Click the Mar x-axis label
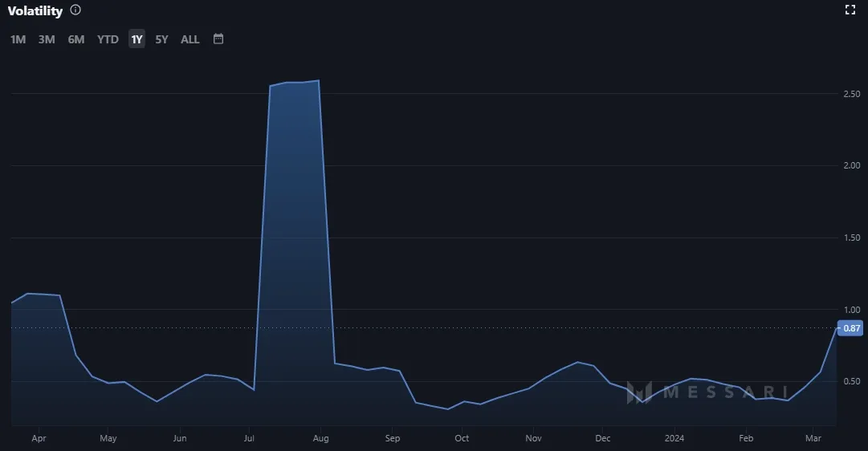Image resolution: width=868 pixels, height=451 pixels. coord(813,438)
